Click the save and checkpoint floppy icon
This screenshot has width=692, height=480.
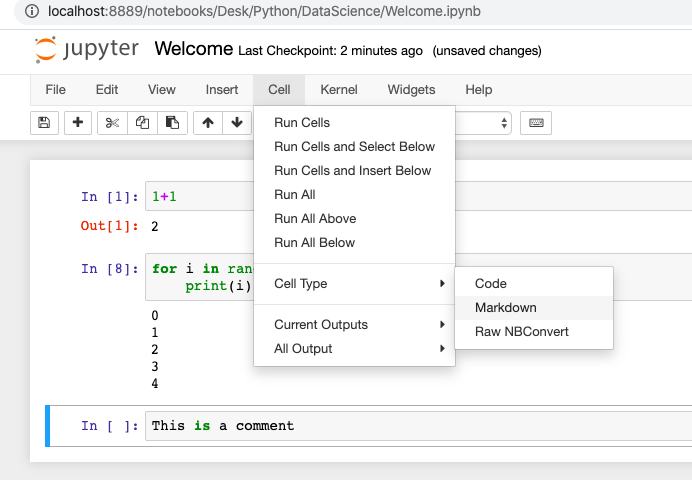(x=44, y=123)
